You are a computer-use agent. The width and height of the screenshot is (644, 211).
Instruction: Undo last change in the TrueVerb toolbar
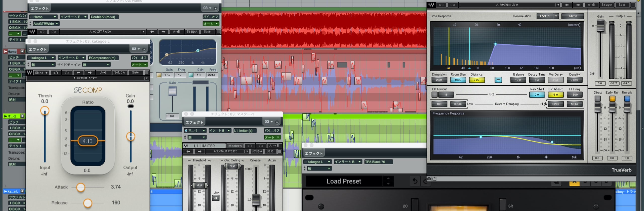pyautogui.click(x=441, y=5)
